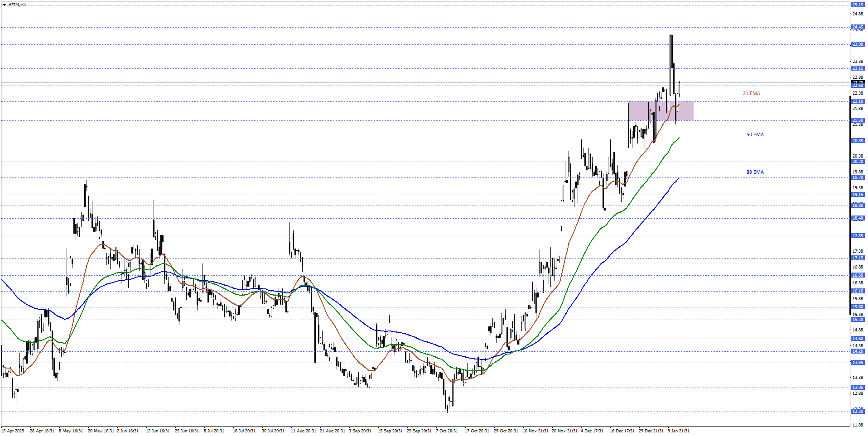Click the 12.30 price level tag
This screenshot has height=436, width=868.
tap(858, 412)
